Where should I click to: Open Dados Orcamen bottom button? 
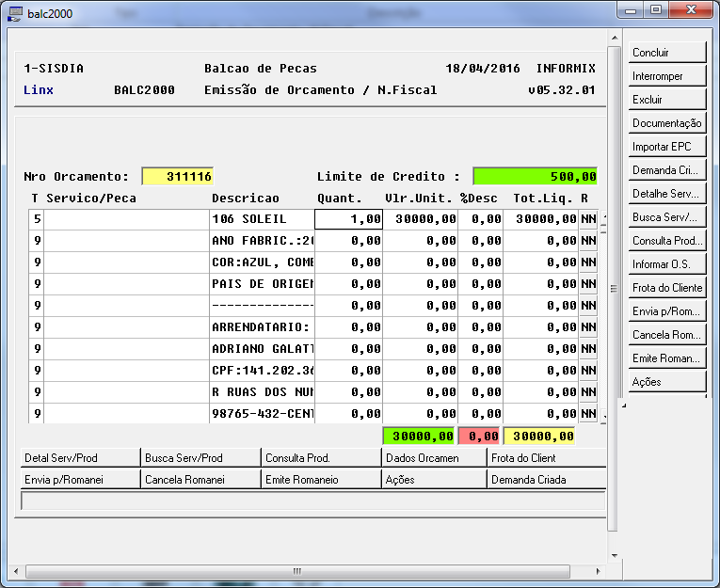pos(433,458)
